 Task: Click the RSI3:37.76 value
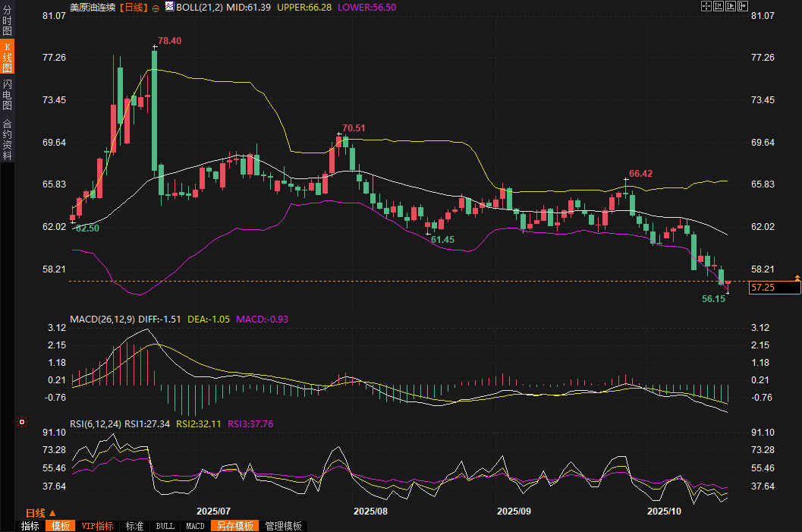click(250, 424)
